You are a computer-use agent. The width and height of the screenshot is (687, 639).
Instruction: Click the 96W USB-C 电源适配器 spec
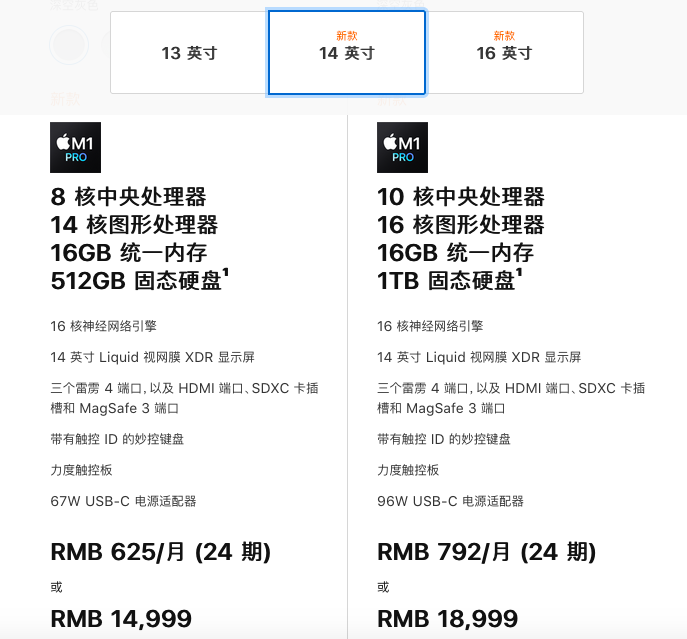coord(450,501)
